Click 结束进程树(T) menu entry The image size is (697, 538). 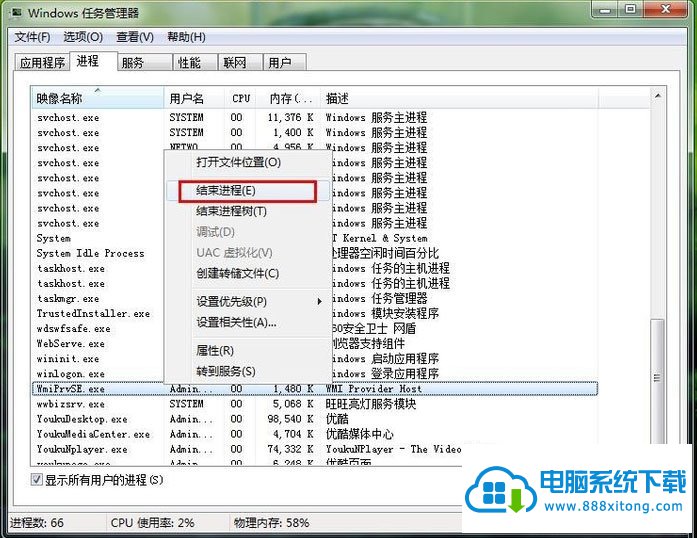click(x=231, y=211)
